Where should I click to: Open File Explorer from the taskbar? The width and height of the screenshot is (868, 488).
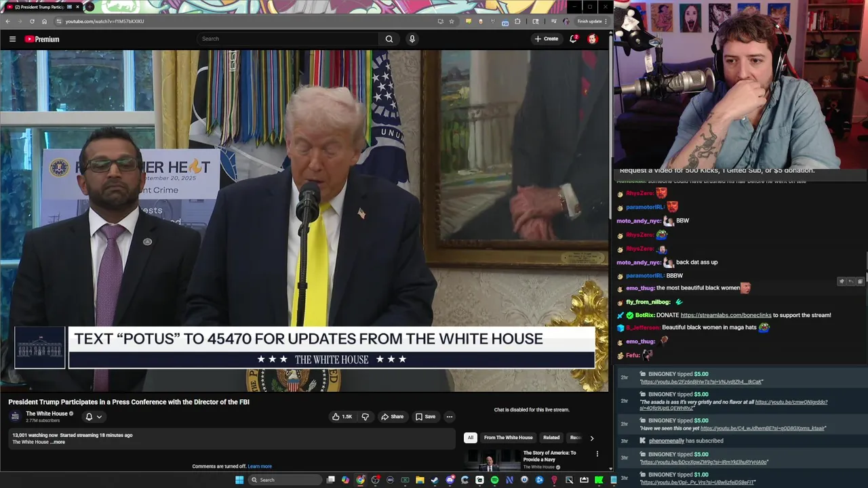[x=420, y=480]
